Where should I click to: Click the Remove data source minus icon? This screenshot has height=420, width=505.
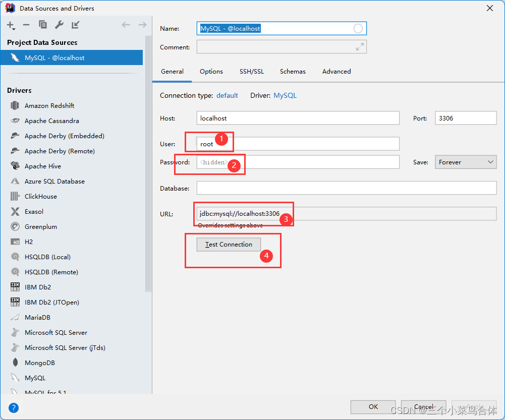click(26, 25)
